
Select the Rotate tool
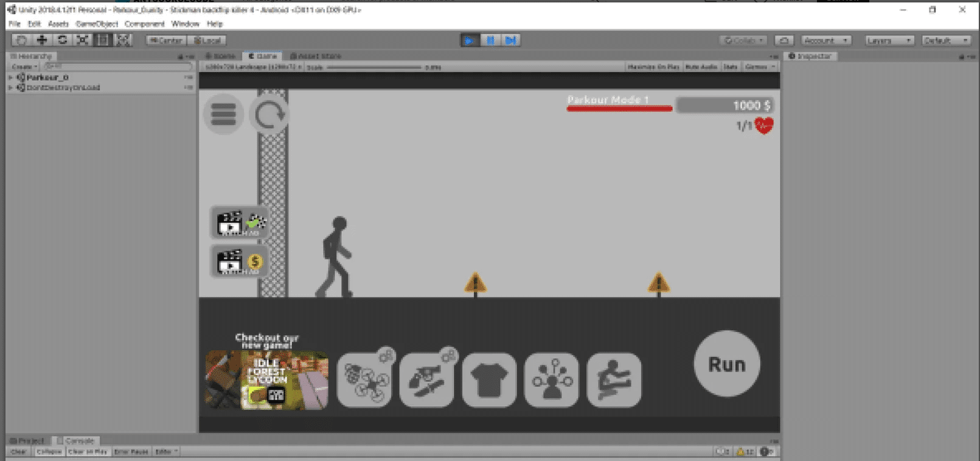click(x=62, y=40)
